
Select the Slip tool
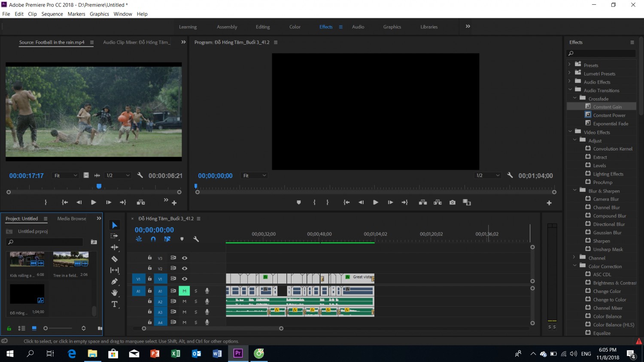pyautogui.click(x=115, y=270)
